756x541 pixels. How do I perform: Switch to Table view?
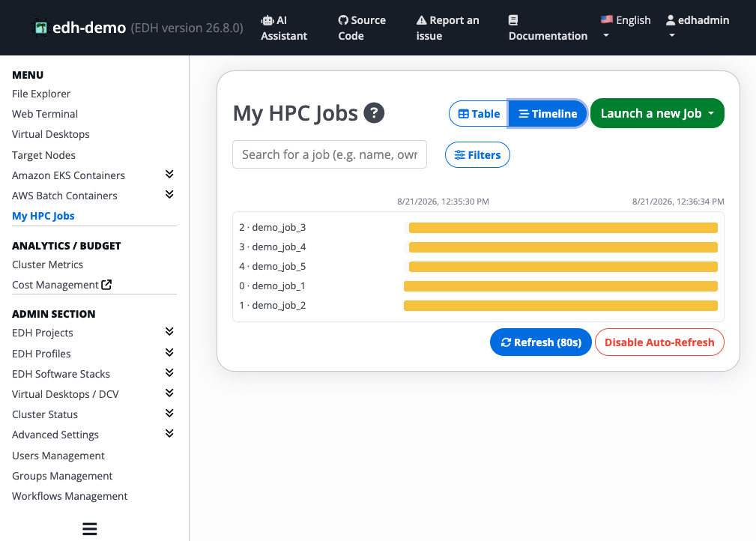pos(478,113)
